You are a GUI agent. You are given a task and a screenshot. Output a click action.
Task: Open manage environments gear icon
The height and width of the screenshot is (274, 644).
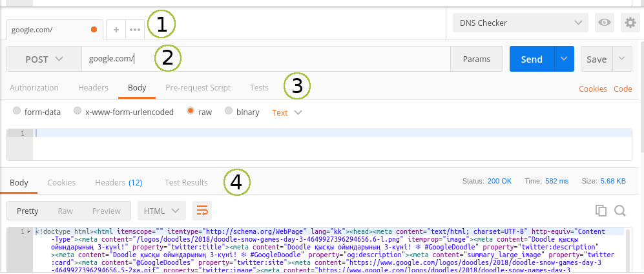click(x=630, y=23)
